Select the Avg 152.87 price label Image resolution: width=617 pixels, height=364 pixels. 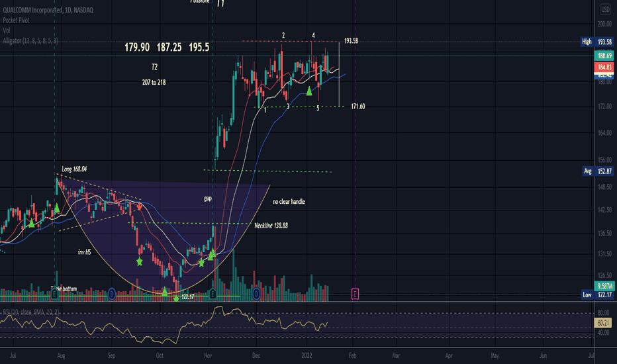597,171
